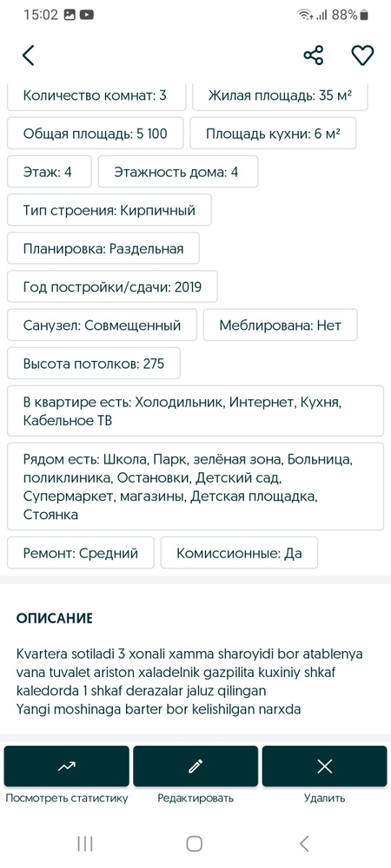Open the share icon
391x868 pixels.
314,56
